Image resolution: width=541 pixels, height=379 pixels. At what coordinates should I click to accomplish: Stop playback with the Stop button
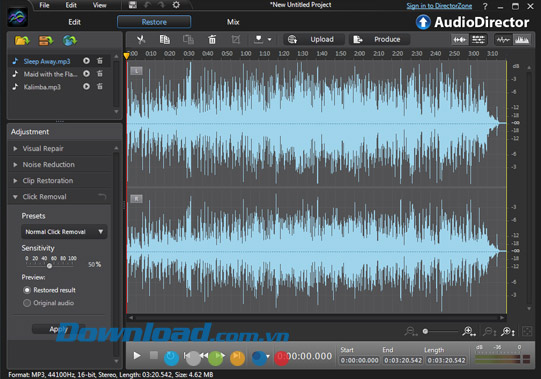tap(154, 355)
